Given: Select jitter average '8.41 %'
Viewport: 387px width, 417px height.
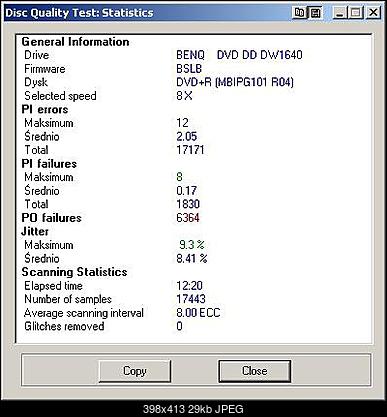Looking at the screenshot, I should coord(192,258).
